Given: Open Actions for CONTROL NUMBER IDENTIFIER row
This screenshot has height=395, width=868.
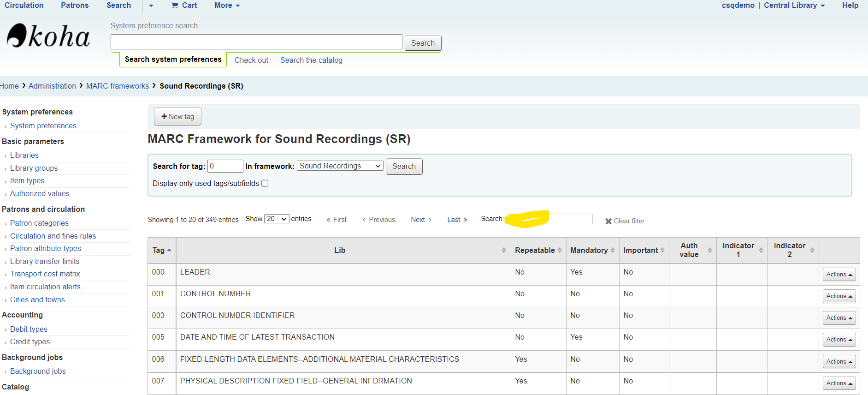Looking at the screenshot, I should [x=839, y=318].
